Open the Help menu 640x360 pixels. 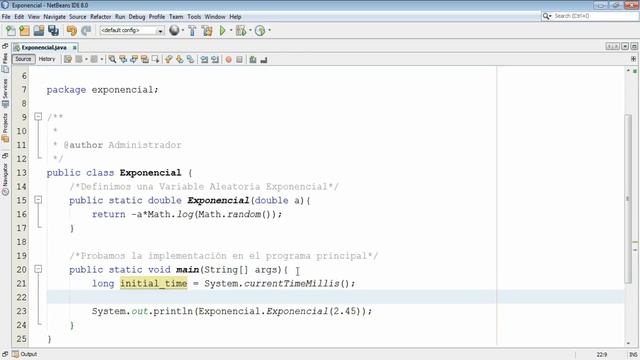tap(235, 17)
